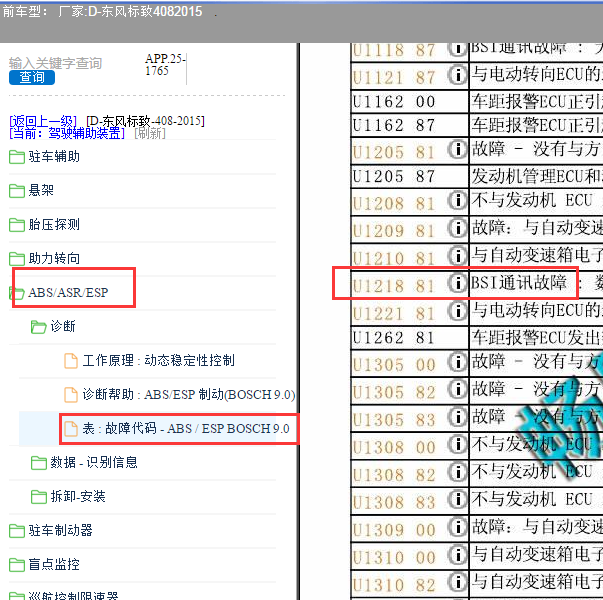Screen dimensions: 603x600
Task: Click info icon for U1118 87
Action: pyautogui.click(x=457, y=50)
